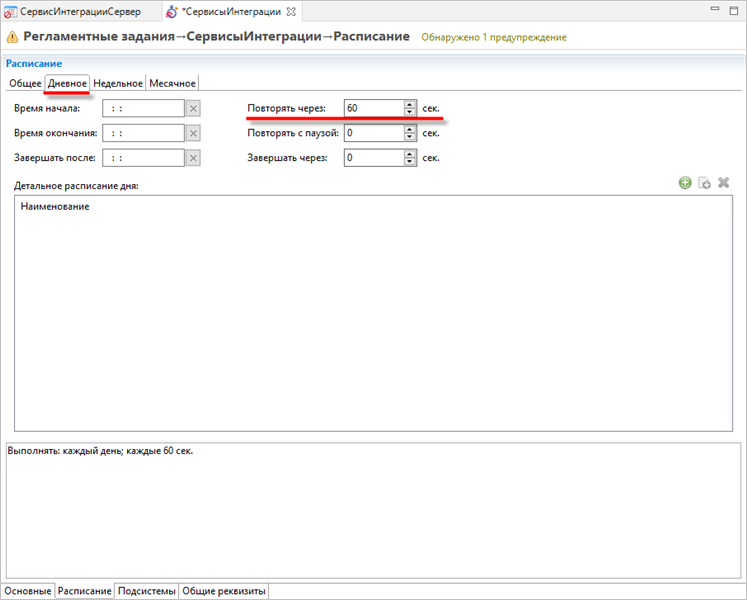This screenshot has height=600, width=747.
Task: Open the Недельное schedule tab
Action: click(118, 83)
